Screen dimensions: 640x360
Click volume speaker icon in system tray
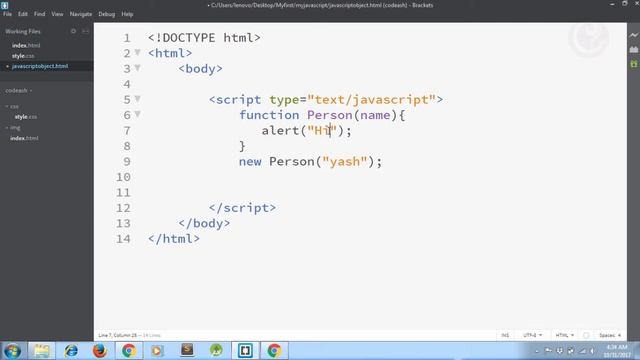pos(592,351)
